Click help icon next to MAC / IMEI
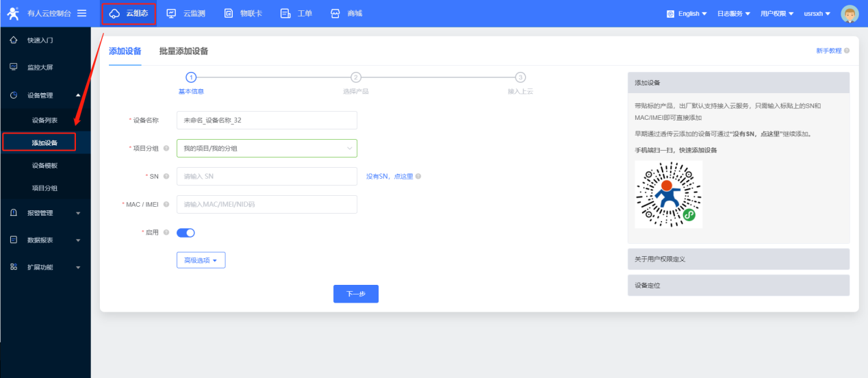868x378 pixels. 166,205
